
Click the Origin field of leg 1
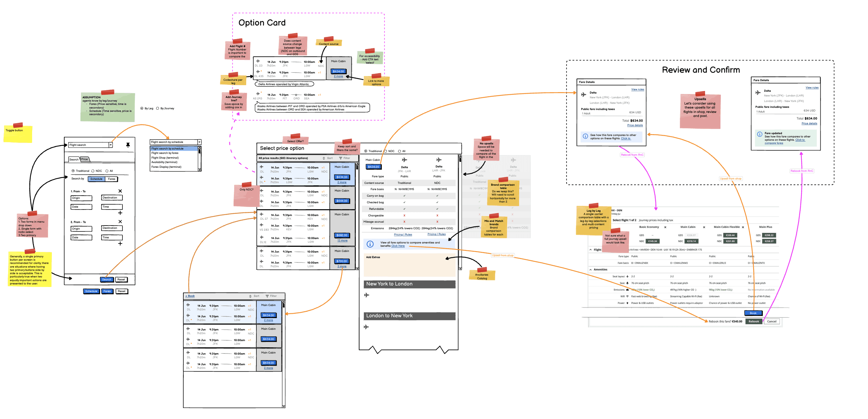click(81, 198)
